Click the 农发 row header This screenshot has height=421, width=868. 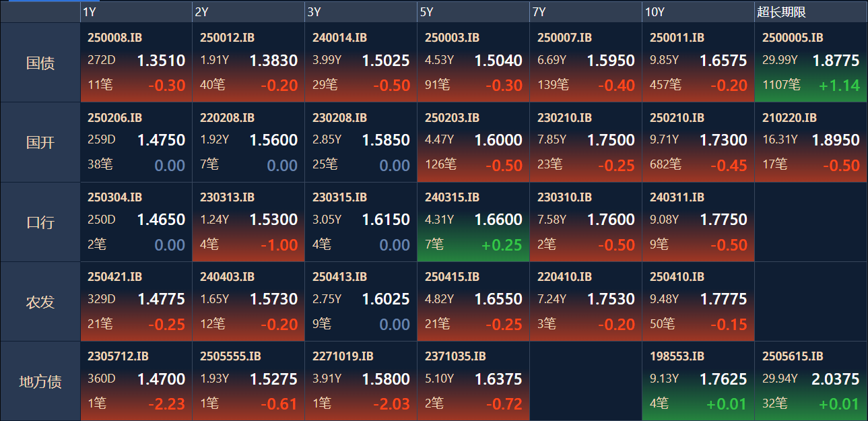(40, 302)
